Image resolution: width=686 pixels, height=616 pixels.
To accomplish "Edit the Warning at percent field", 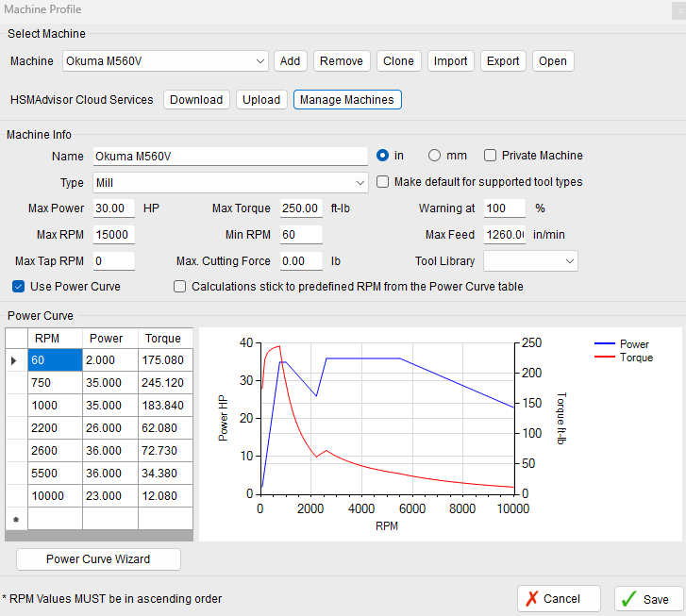I will (505, 208).
